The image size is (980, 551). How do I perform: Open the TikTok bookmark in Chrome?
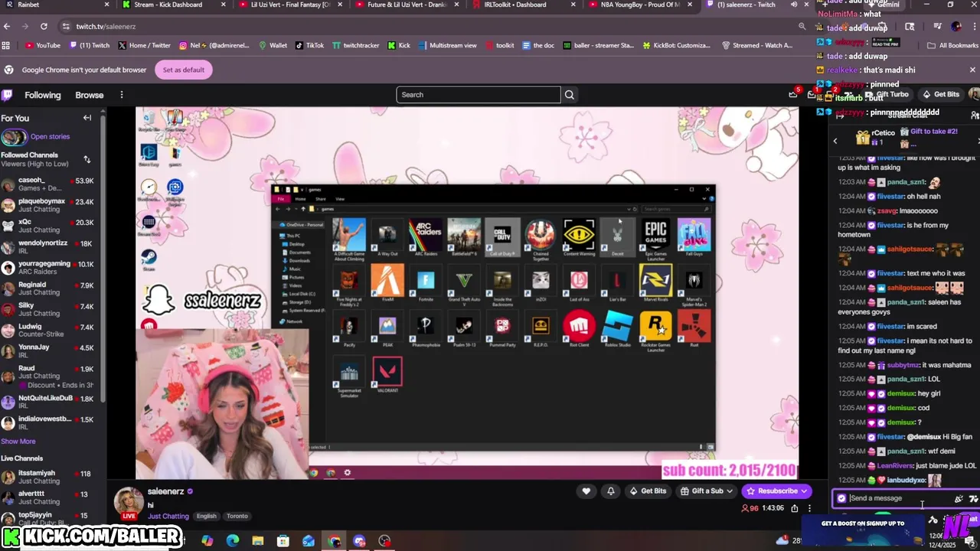click(x=309, y=45)
